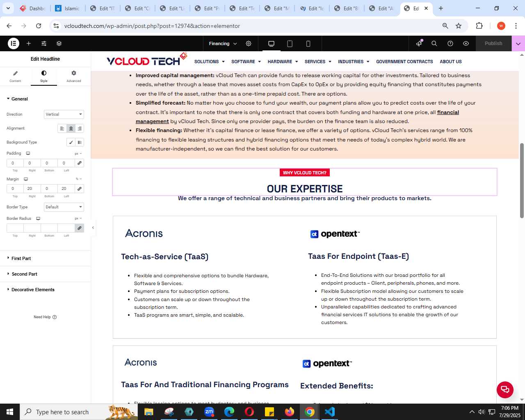Image resolution: width=525 pixels, height=420 pixels.
Task: Open the INDUSTRIES menu
Action: coord(354,62)
